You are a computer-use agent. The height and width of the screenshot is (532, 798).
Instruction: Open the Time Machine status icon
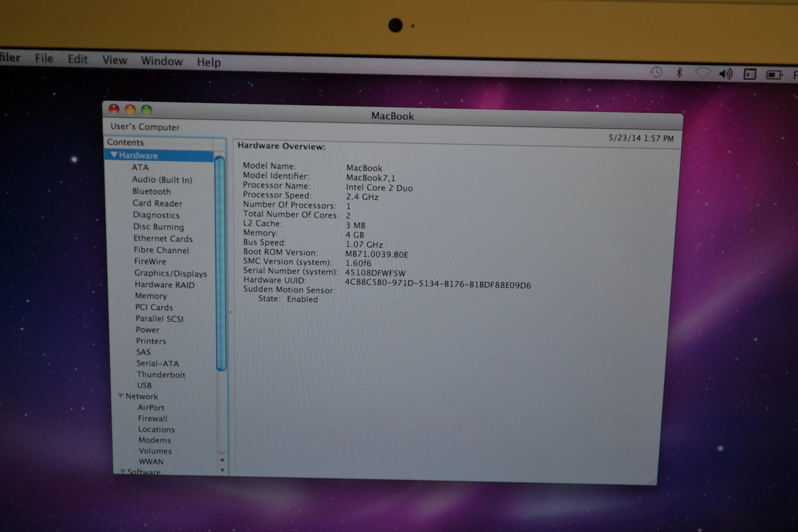(656, 72)
